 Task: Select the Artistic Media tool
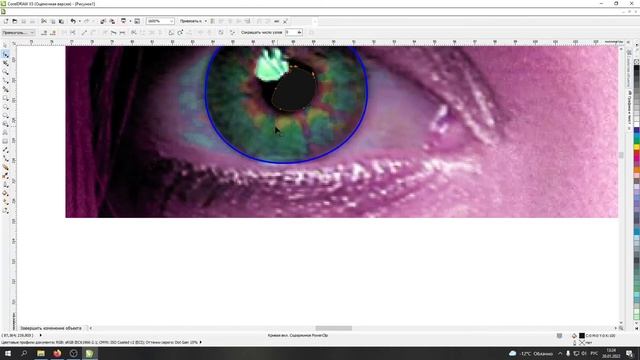[x=5, y=89]
